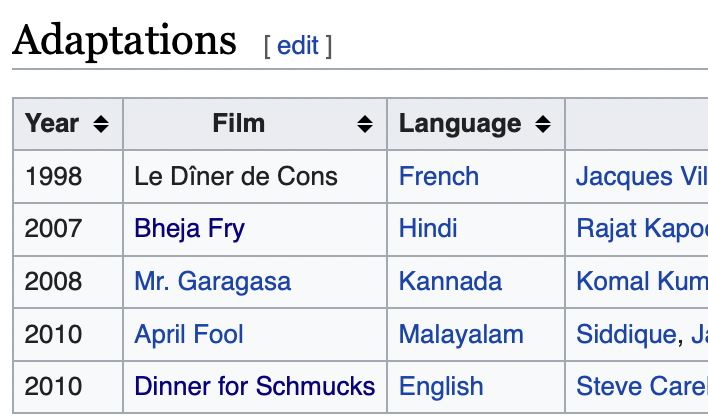Click the Film column sort arrows
Viewport: 708px width, 420px height.
click(x=365, y=124)
